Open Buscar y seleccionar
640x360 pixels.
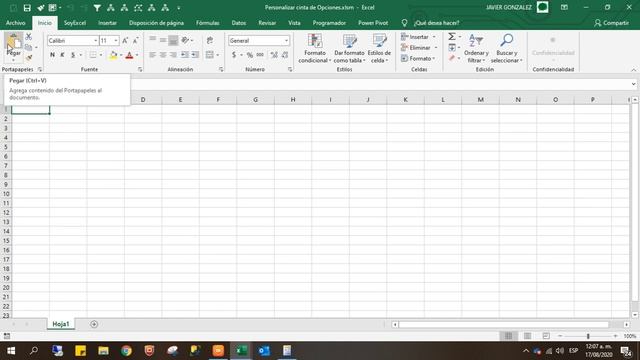(x=507, y=49)
